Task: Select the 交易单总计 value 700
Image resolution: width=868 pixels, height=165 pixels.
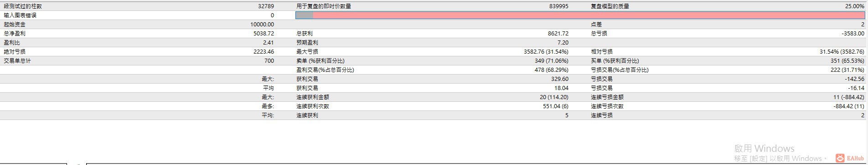Action: pos(269,61)
